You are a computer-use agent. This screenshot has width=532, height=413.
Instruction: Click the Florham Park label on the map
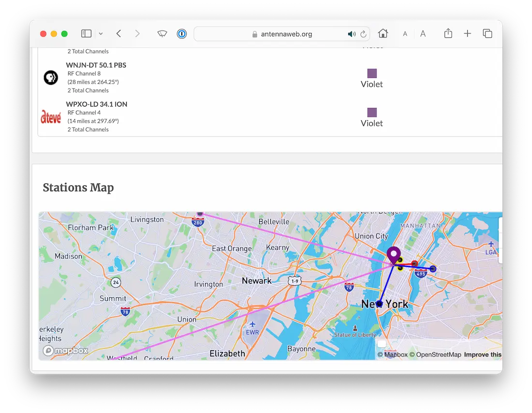91,228
